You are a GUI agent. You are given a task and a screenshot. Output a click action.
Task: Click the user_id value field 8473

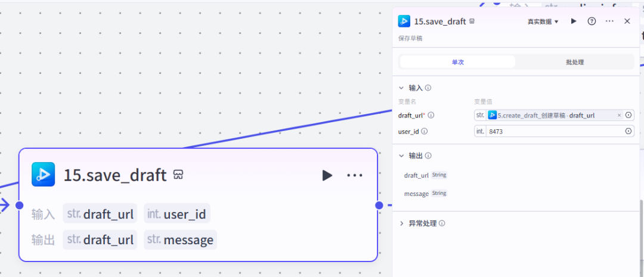pyautogui.click(x=555, y=131)
